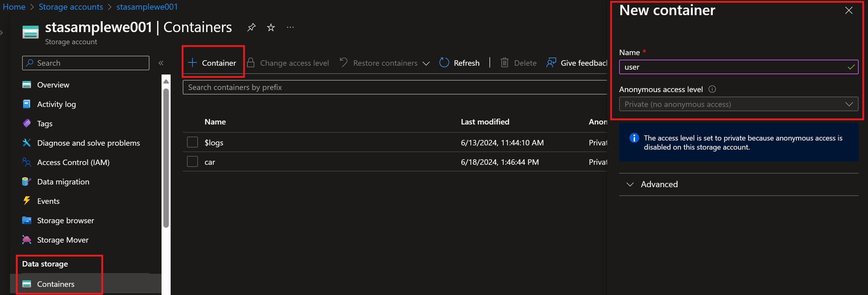Go to Storage browser in sidebar

(x=65, y=220)
